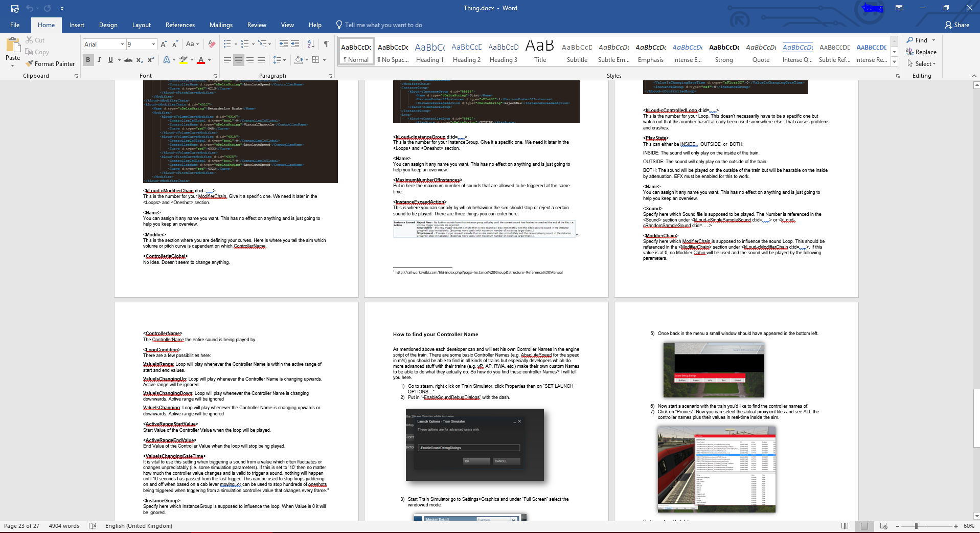Click the Replace button
The image size is (980, 533).
pos(921,52)
